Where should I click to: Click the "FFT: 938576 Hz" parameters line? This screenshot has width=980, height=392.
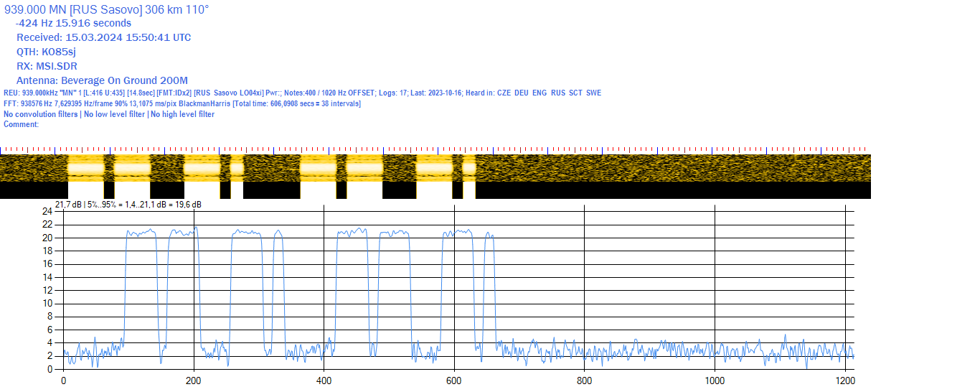pos(182,104)
